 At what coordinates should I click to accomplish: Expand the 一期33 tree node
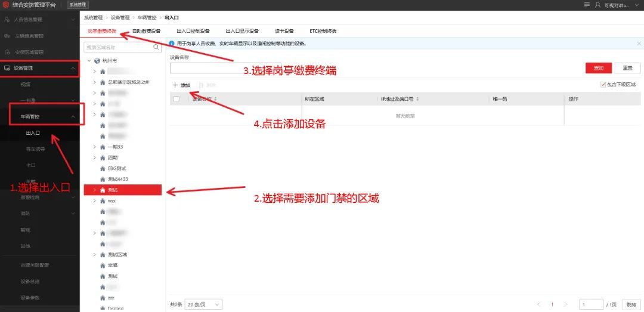click(95, 147)
